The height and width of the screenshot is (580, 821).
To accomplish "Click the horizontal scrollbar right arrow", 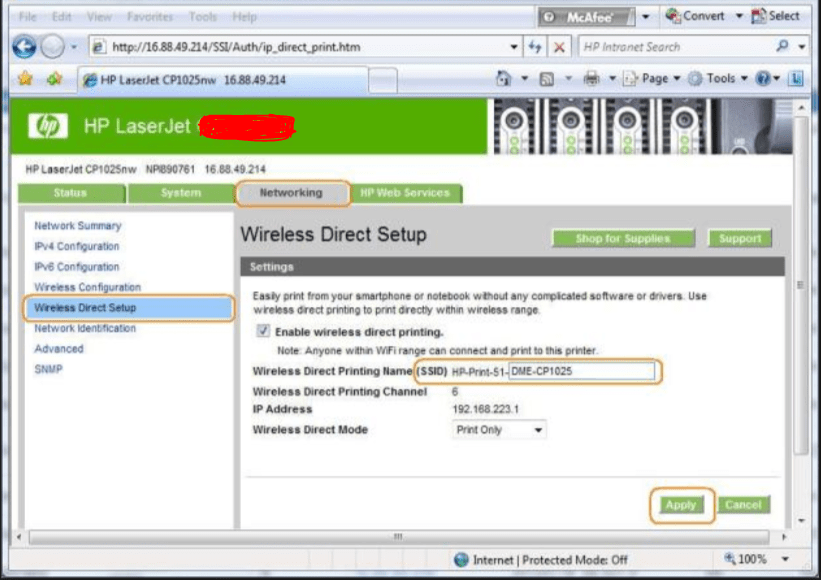I will point(784,537).
